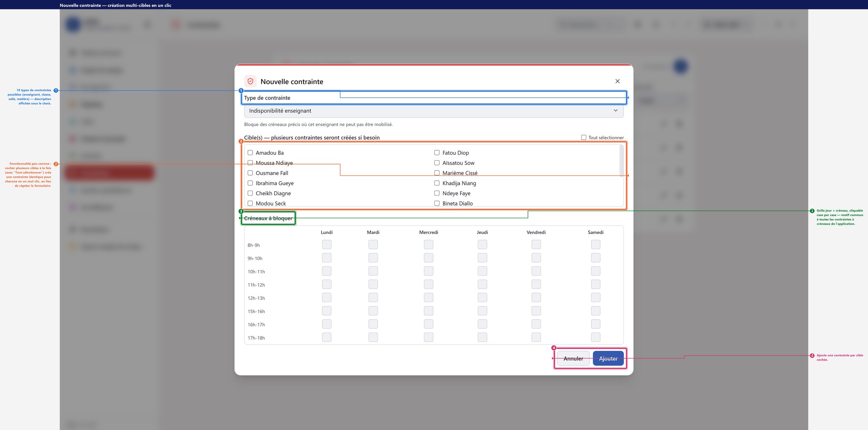Select Ndeye Faye checkbox
Screen dimensions: 868x430
click(437, 193)
